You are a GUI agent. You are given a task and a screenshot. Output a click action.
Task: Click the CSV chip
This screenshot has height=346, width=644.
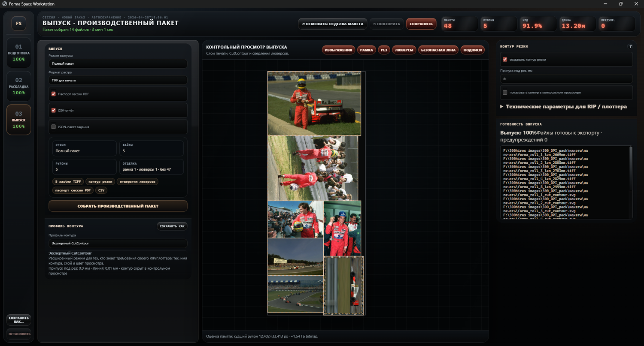pyautogui.click(x=101, y=190)
